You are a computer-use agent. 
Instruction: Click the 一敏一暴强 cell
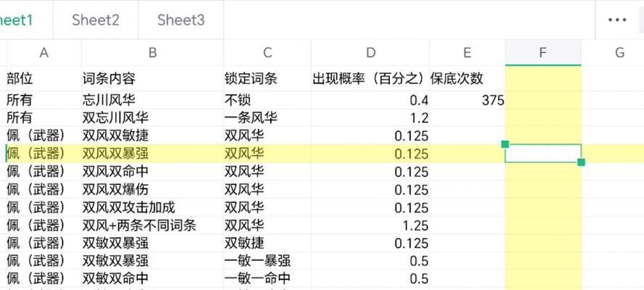pyautogui.click(x=267, y=261)
